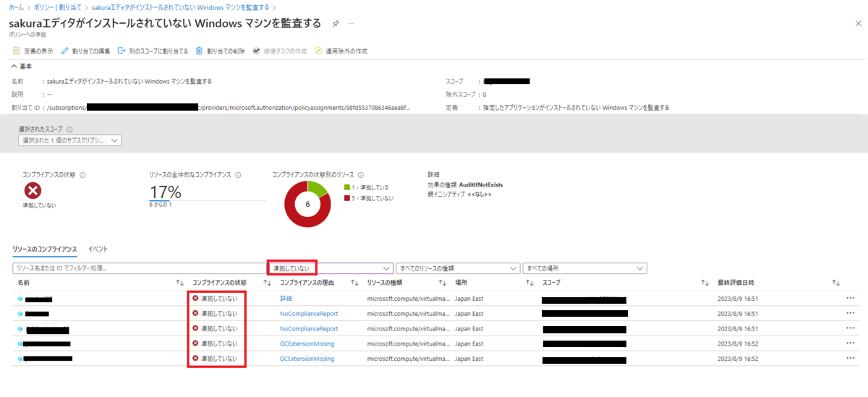This screenshot has width=868, height=397.
Task: Open the 選択されたスコープ subscription dropdown
Action: pyautogui.click(x=69, y=140)
